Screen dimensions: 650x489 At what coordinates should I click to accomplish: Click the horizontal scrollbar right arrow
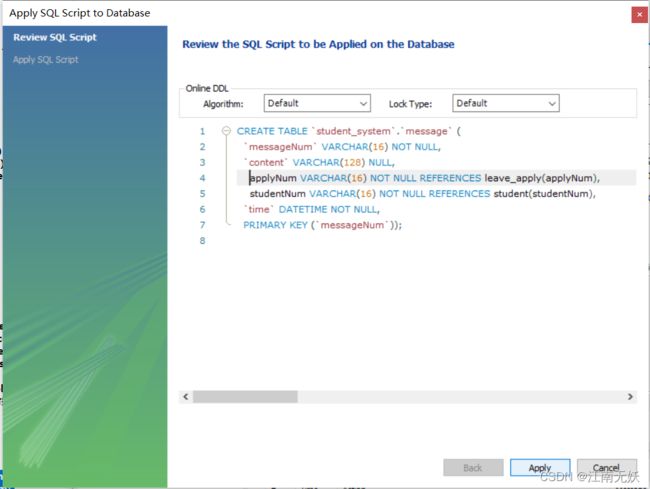pyautogui.click(x=630, y=397)
